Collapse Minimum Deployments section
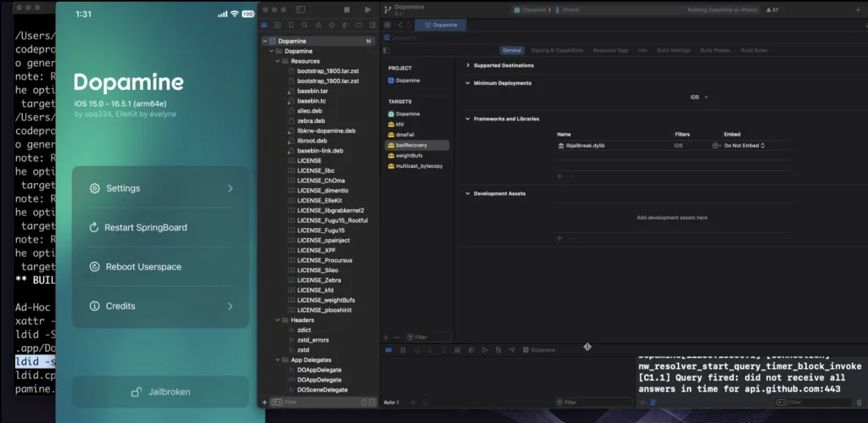868x423 pixels. (468, 83)
